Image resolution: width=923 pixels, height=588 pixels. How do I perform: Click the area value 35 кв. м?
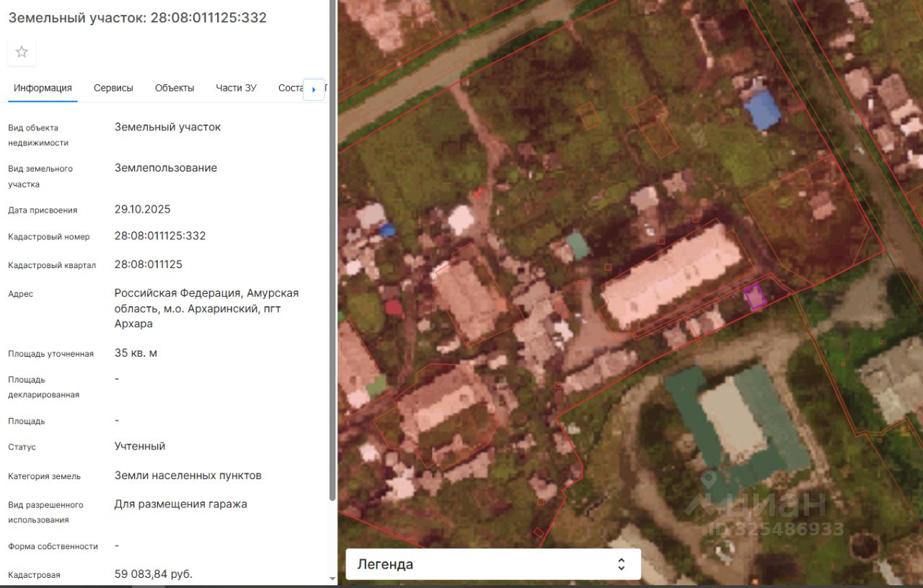pos(136,353)
